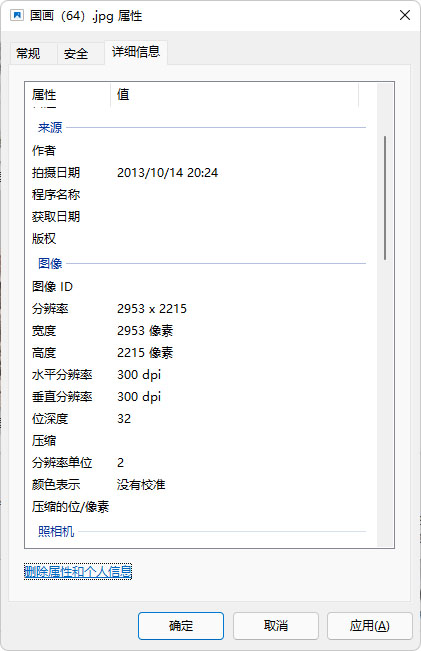Select the 颜色表示 property label
The height and width of the screenshot is (651, 421).
coord(56,485)
